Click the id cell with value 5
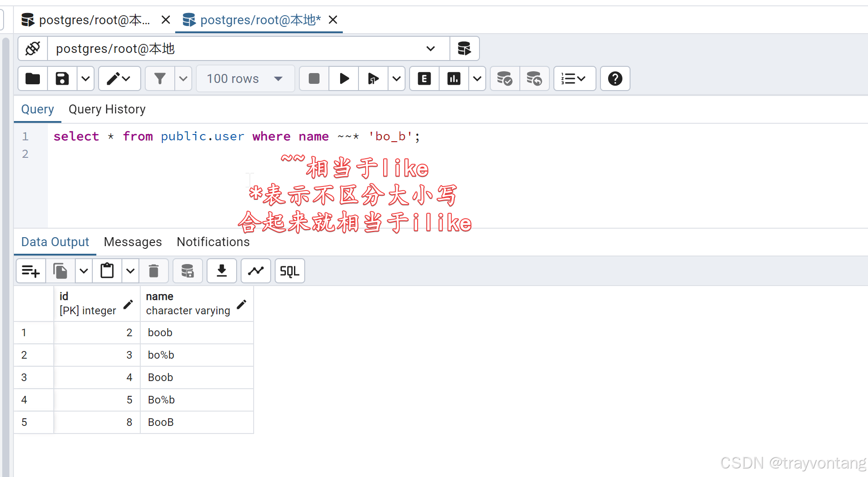The width and height of the screenshot is (868, 477). pyautogui.click(x=97, y=400)
